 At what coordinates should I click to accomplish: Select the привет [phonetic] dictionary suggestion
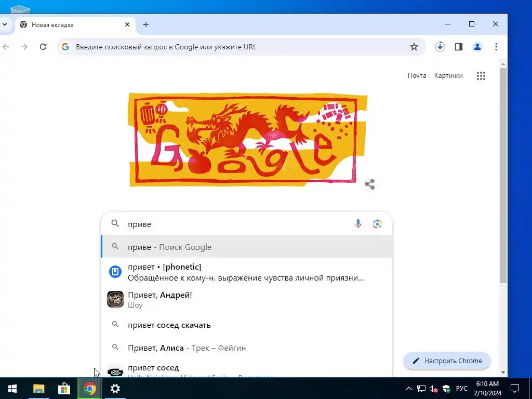click(247, 272)
